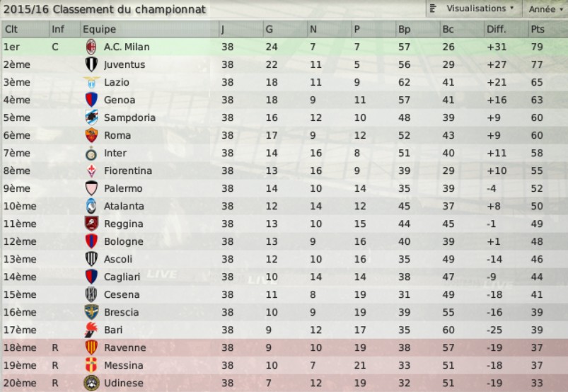Click the Fiorentina club crest
The image size is (568, 392).
(x=91, y=171)
